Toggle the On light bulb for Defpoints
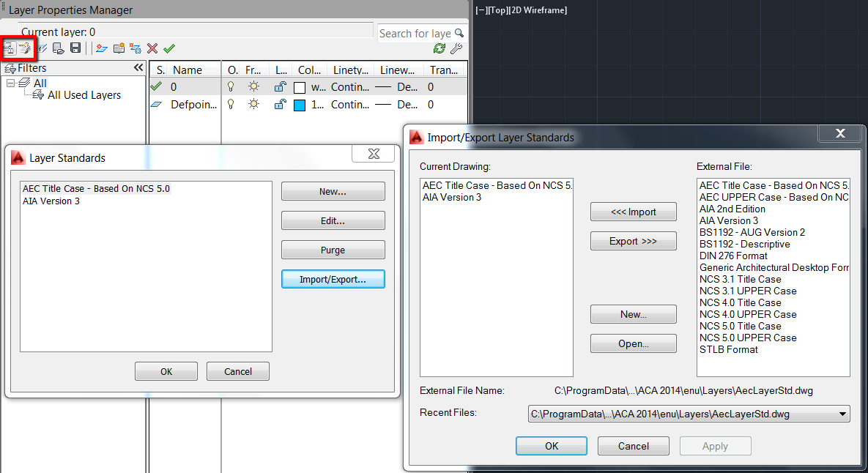Image resolution: width=868 pixels, height=473 pixels. 231,105
